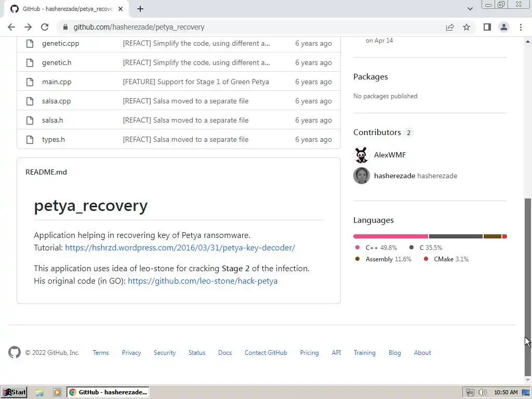Open the AlexWMF contributor profile name
532x399 pixels.
390,155
